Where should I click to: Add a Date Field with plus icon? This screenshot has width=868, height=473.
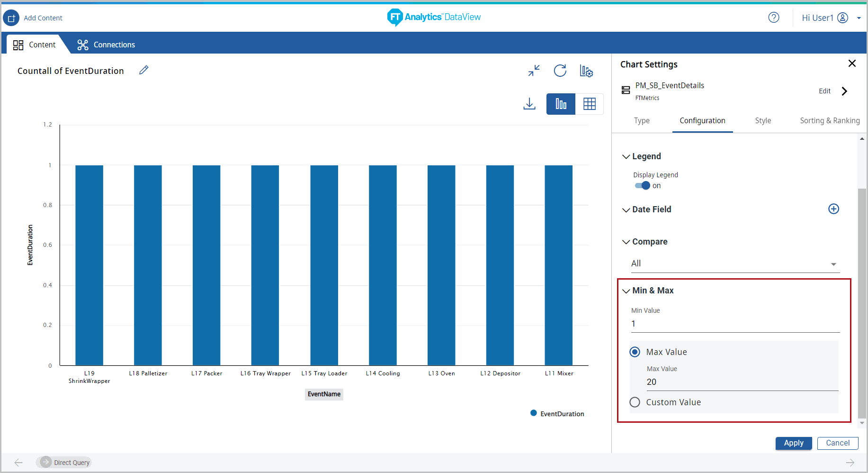tap(833, 209)
